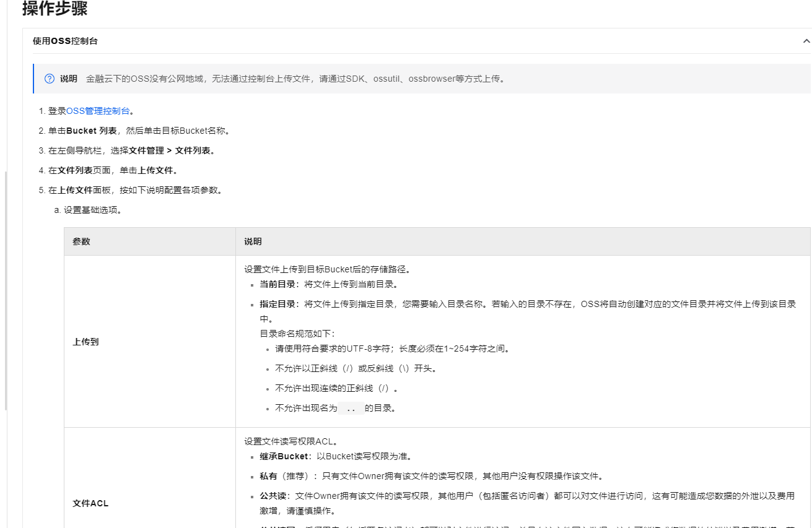Click the 当前目录 bullet item

pos(328,284)
